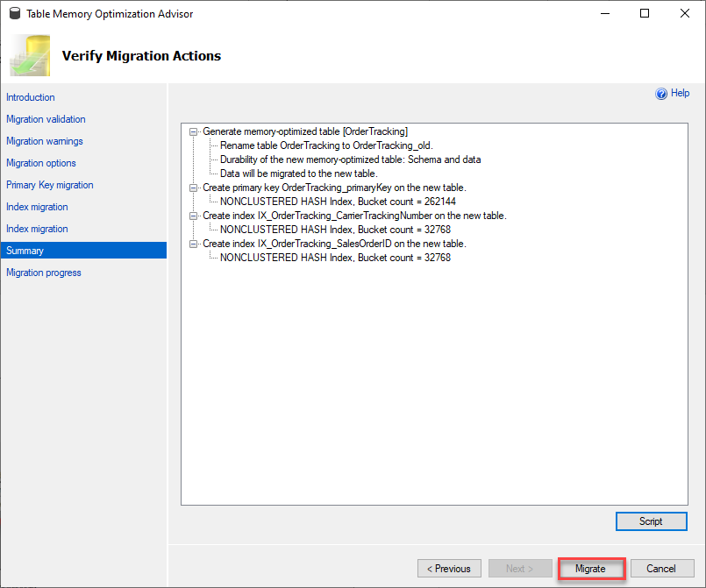The height and width of the screenshot is (588, 706).
Task: Select "Rename table OrderTracking to OrderTracking_old." row
Action: coord(326,145)
